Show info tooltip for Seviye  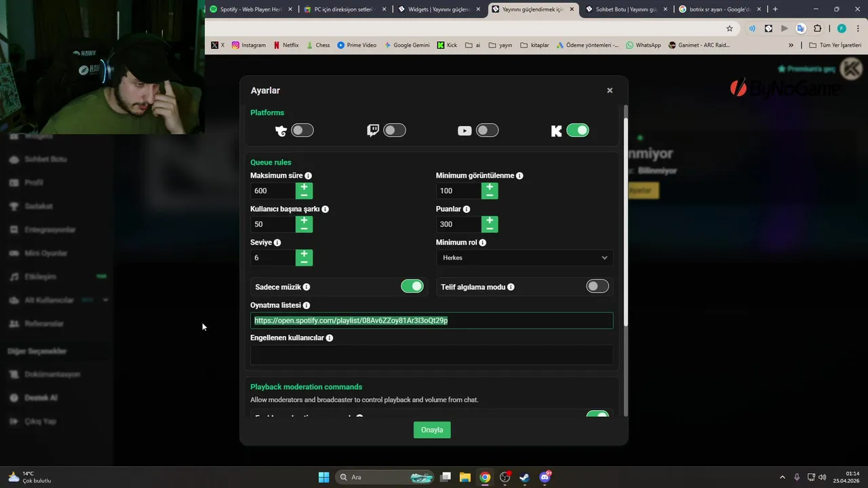click(x=277, y=243)
